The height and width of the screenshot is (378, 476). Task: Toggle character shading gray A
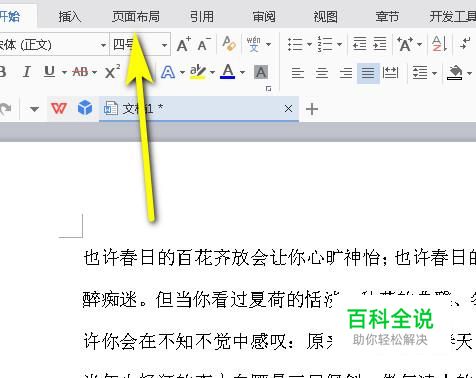[x=261, y=72]
